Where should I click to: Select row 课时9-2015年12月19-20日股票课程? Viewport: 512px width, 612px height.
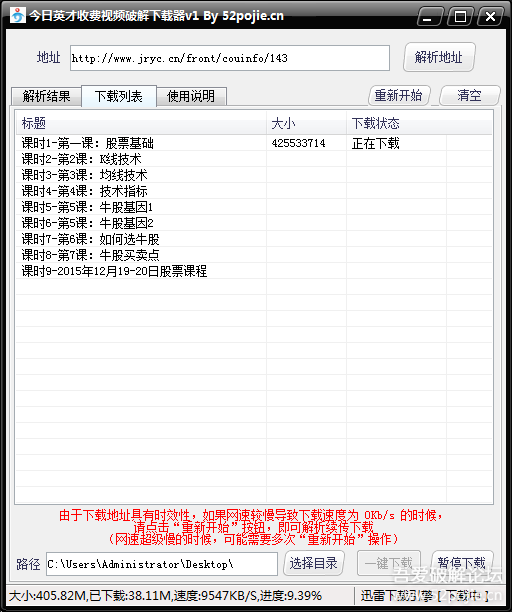pyautogui.click(x=254, y=271)
